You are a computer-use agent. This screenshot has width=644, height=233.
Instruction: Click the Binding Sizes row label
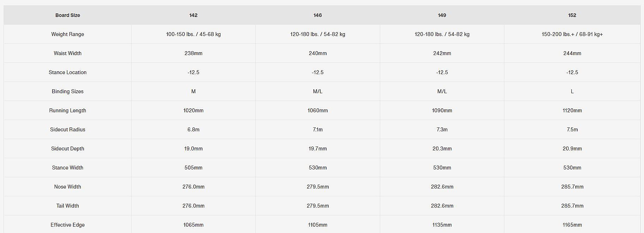(67, 91)
